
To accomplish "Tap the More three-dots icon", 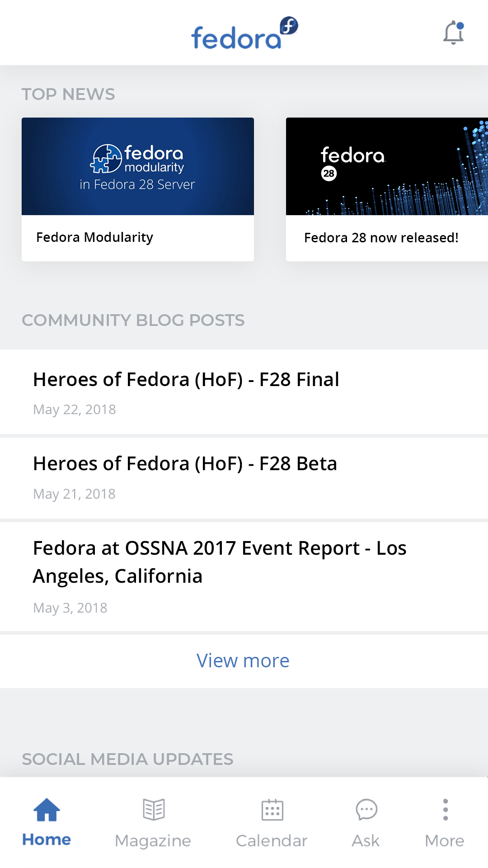I will pos(446,809).
